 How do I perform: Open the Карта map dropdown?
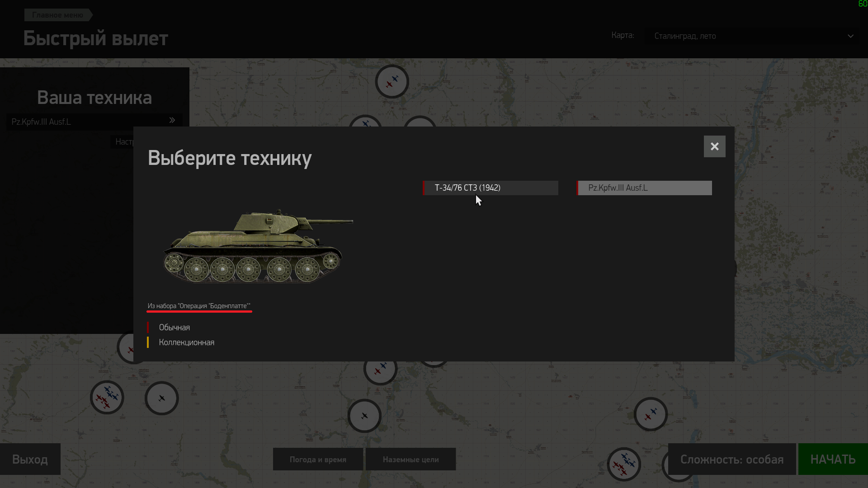pos(752,36)
